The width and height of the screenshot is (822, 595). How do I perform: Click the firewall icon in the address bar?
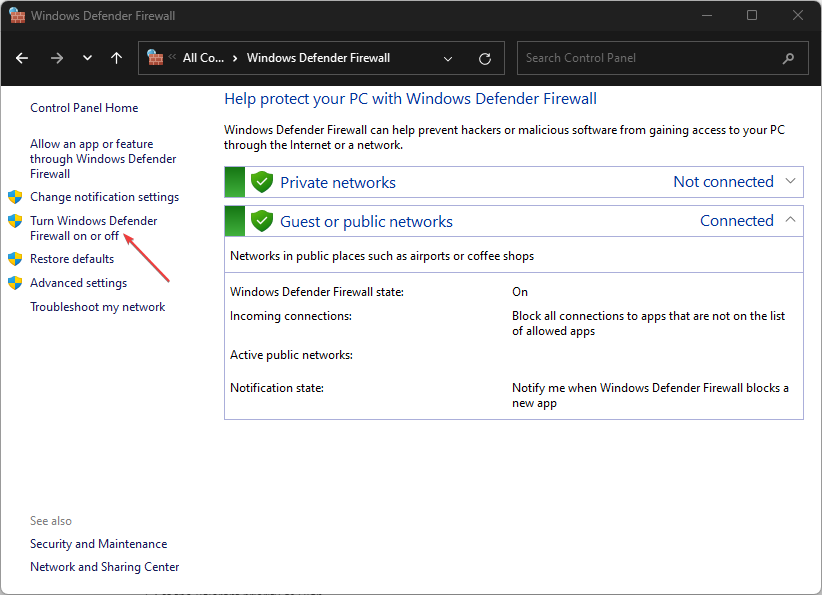coord(155,58)
